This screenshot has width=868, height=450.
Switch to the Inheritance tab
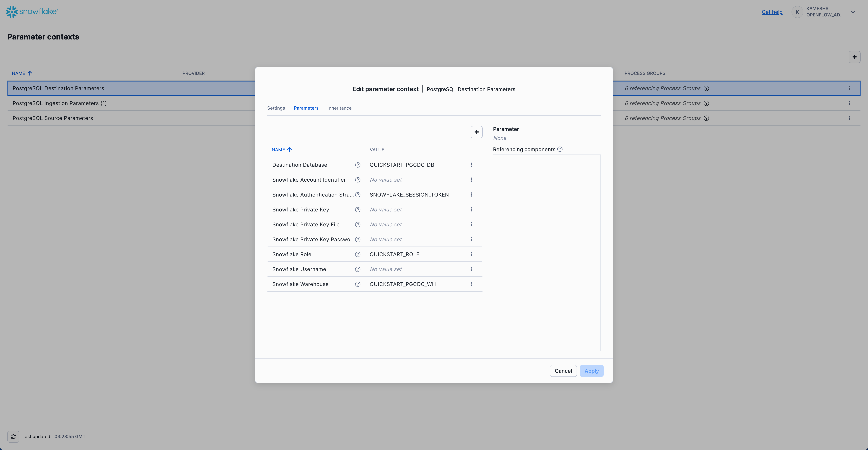coord(339,108)
